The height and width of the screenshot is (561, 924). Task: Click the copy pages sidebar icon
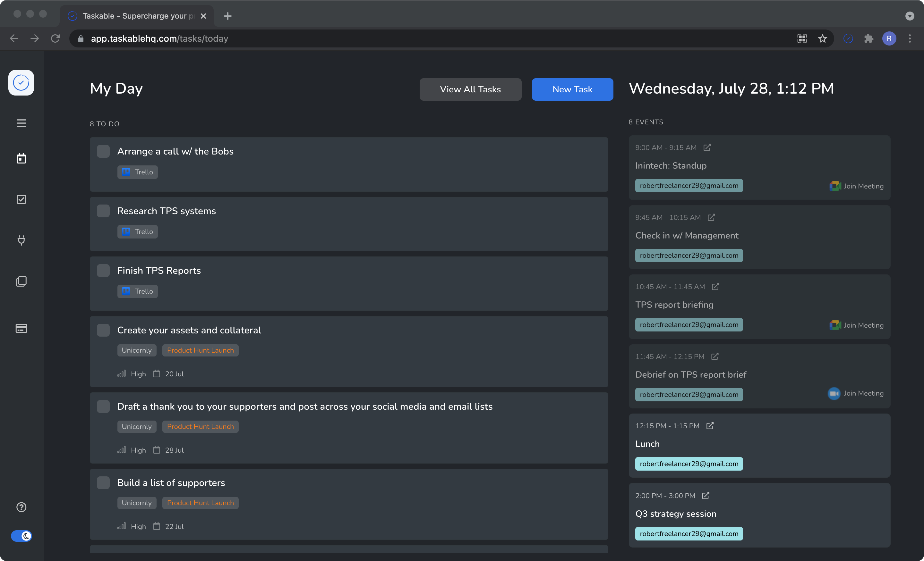(21, 281)
